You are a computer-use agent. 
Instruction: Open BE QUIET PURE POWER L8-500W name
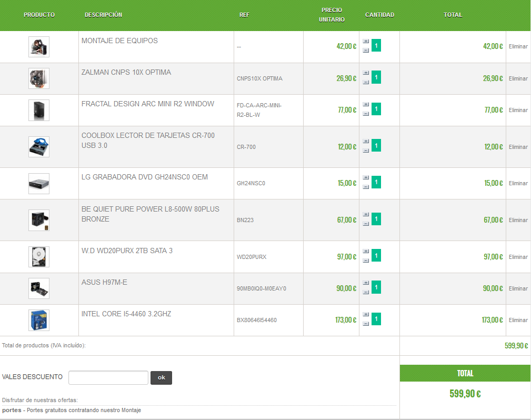(x=151, y=214)
